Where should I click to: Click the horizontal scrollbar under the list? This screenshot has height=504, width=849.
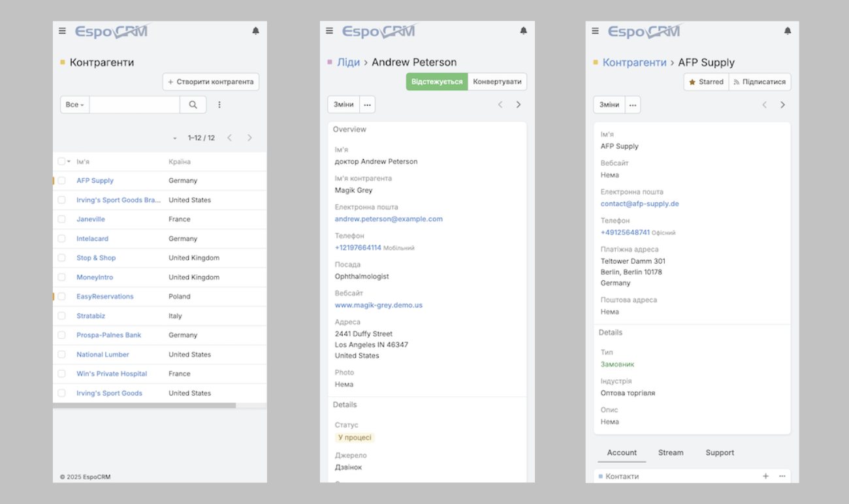(144, 405)
